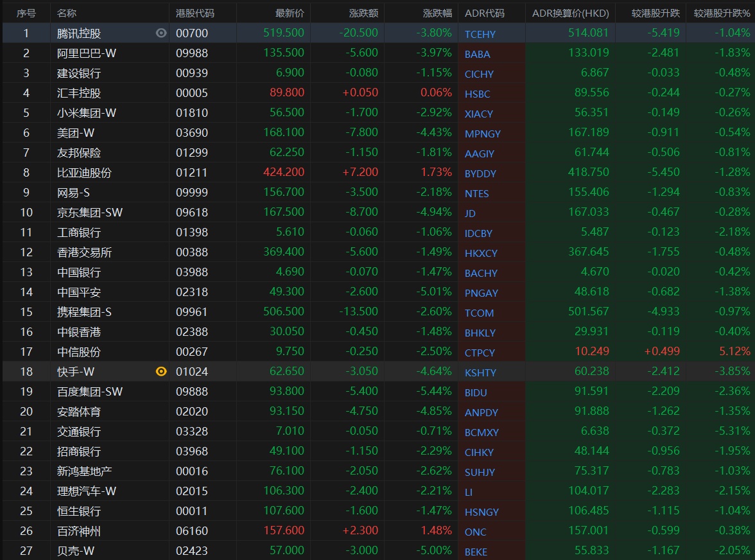Click stock code 09618 for 京东集团-SW
Image resolution: width=755 pixels, height=560 pixels.
[192, 213]
